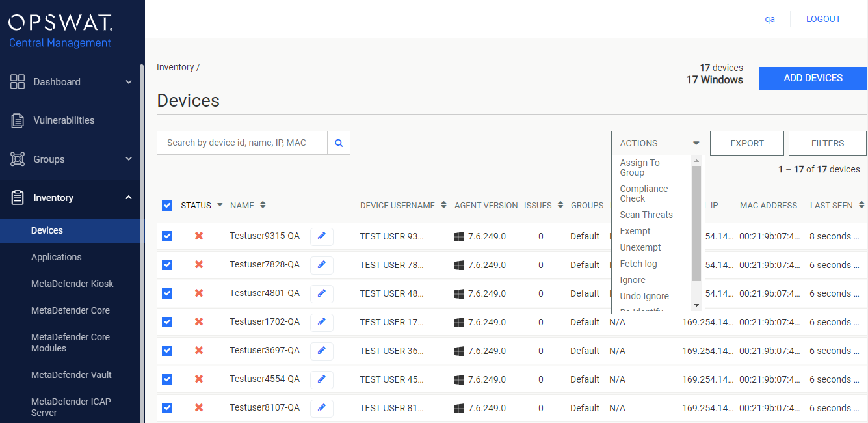The height and width of the screenshot is (423, 868).
Task: Click the ADD DEVICES button
Action: (x=813, y=78)
